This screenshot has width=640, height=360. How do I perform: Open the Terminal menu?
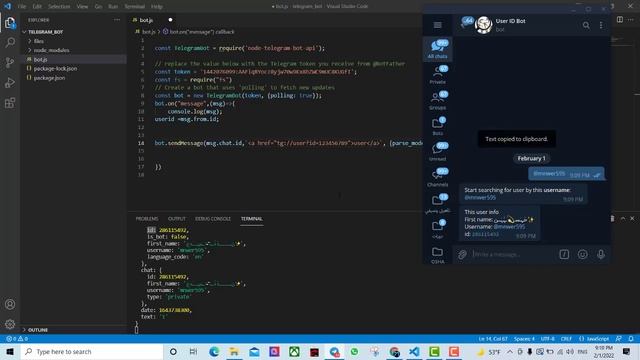tap(134, 7)
